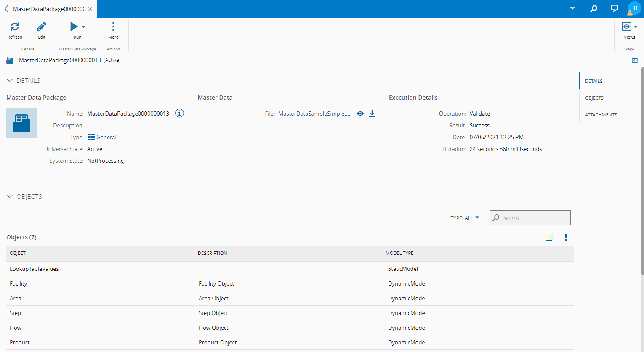The height and width of the screenshot is (352, 644).
Task: Show info for package name
Action: click(179, 114)
